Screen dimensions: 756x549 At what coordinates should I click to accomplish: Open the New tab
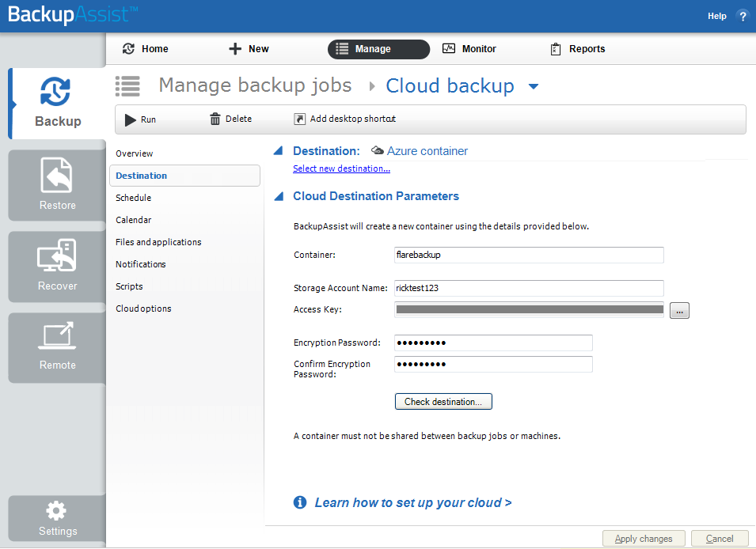pos(249,49)
